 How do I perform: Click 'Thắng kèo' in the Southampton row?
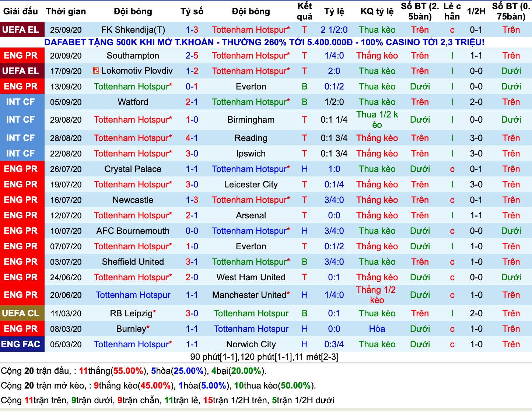click(x=377, y=56)
